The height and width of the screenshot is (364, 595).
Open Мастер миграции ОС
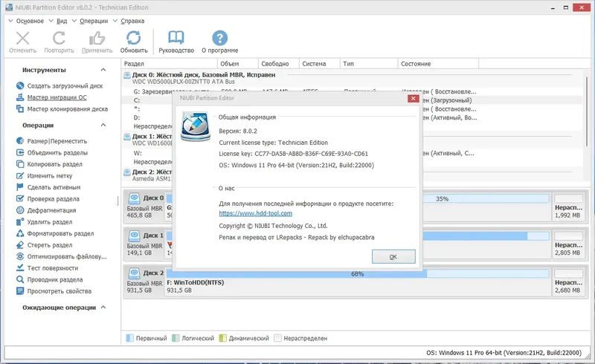pyautogui.click(x=57, y=97)
